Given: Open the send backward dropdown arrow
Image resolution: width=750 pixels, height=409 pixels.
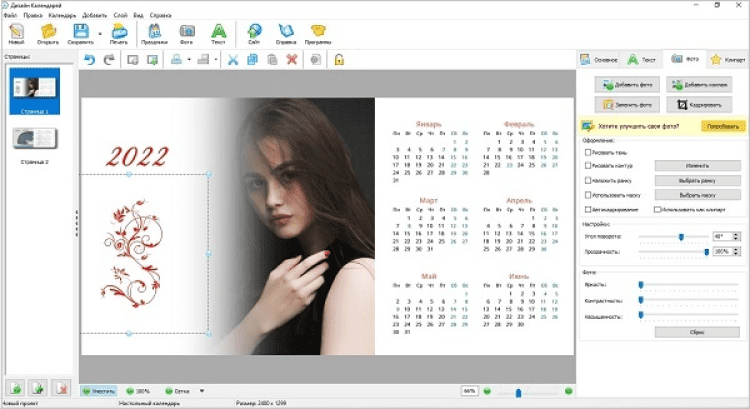Looking at the screenshot, I should point(216,60).
